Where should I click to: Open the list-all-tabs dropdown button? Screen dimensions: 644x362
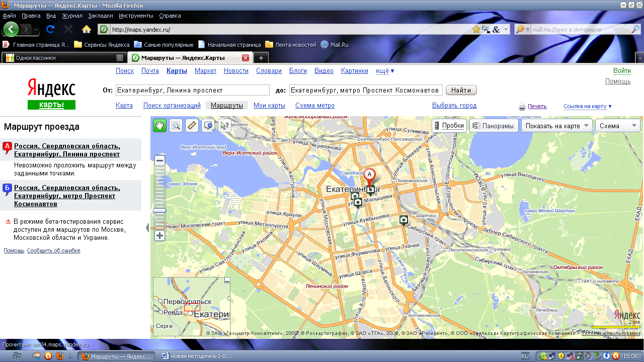639,58
